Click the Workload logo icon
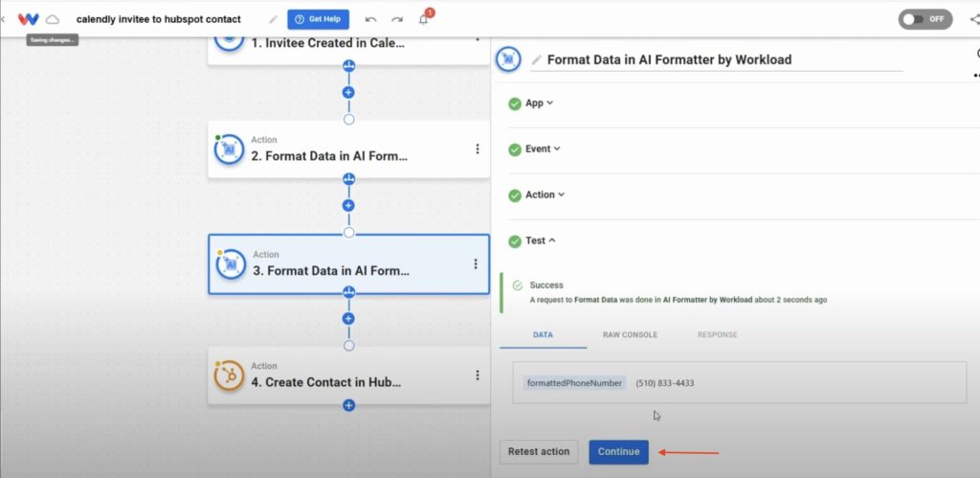The height and width of the screenshot is (478, 980). (28, 19)
